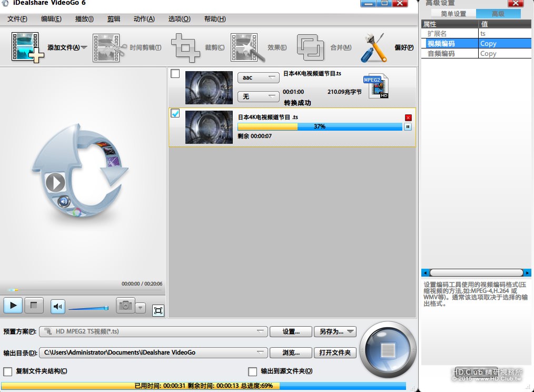Open the 剪辑 menu

coord(114,19)
